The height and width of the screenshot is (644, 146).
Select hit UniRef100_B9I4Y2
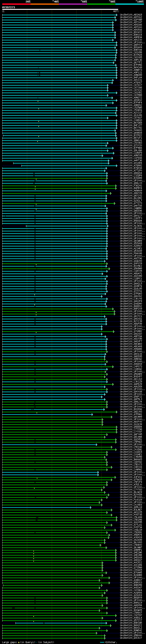[131, 32]
